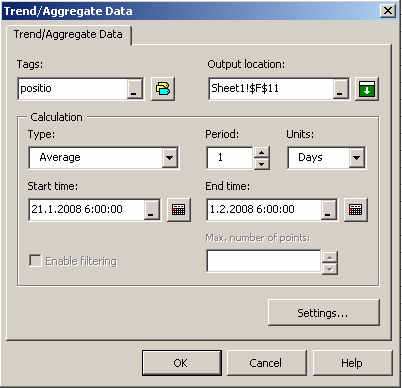Click the Cancel button
Viewport: 402px width, 388px height.
pyautogui.click(x=266, y=363)
